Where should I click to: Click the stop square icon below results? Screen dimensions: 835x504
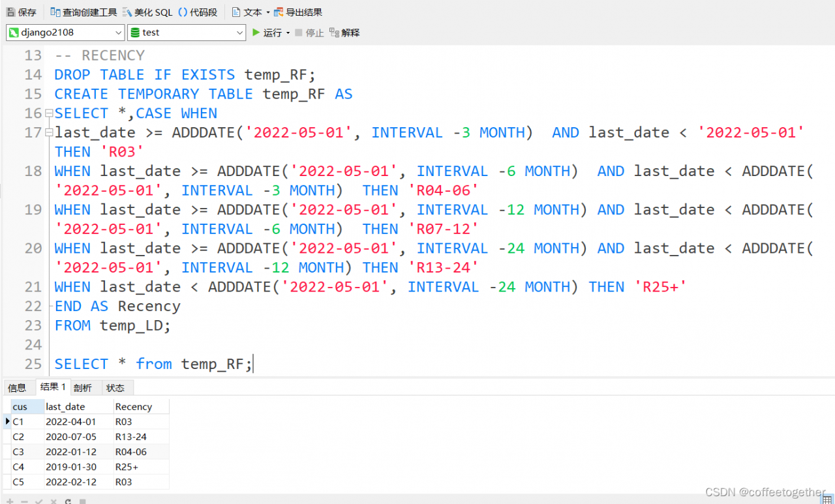click(x=82, y=501)
